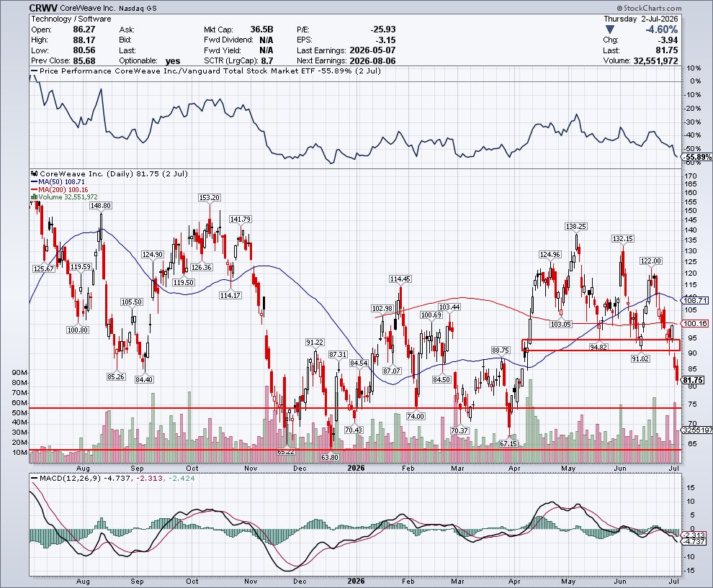Click the header Volume value 32,551,972
The image size is (713, 588).
tap(655, 61)
